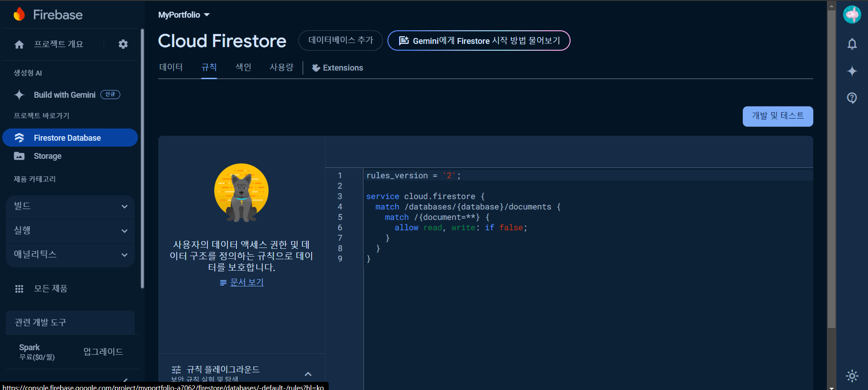
Task: Open notifications bell icon
Action: [852, 44]
